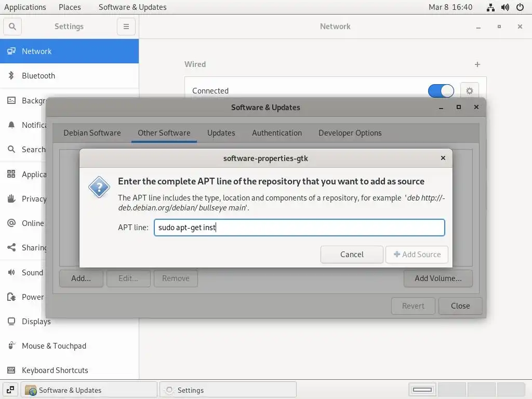Click the Power battery icon in sidebar

click(11, 297)
